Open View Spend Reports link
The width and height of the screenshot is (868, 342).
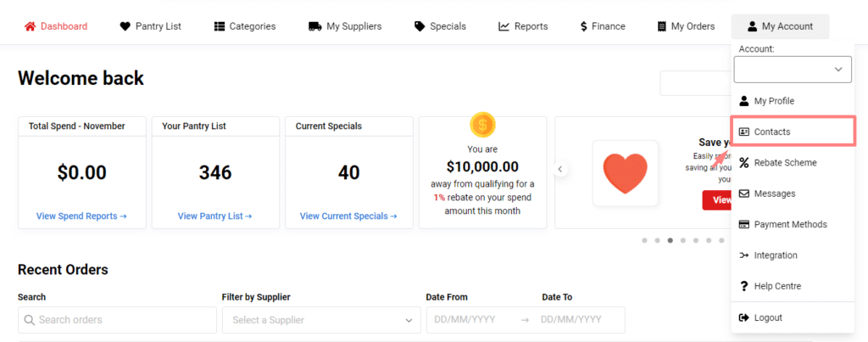pyautogui.click(x=81, y=216)
